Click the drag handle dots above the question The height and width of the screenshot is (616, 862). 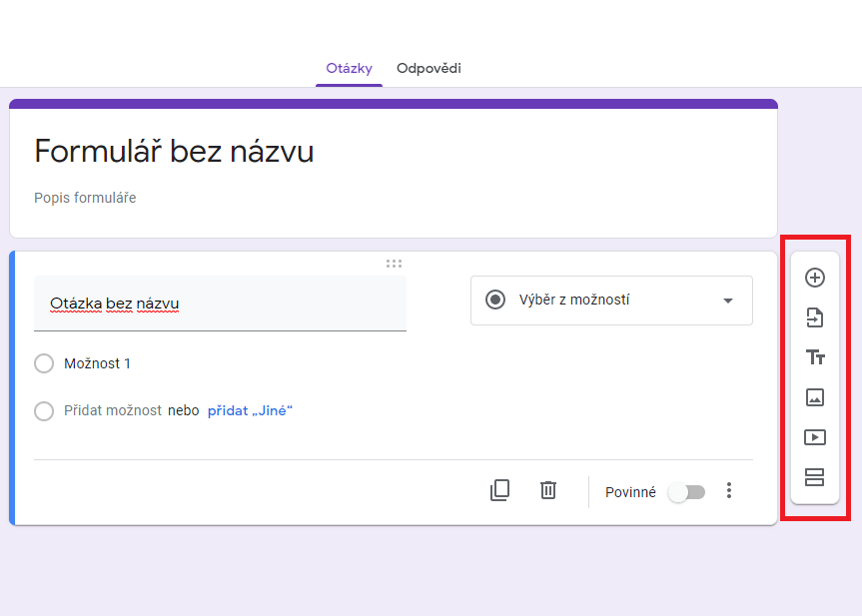coord(394,264)
